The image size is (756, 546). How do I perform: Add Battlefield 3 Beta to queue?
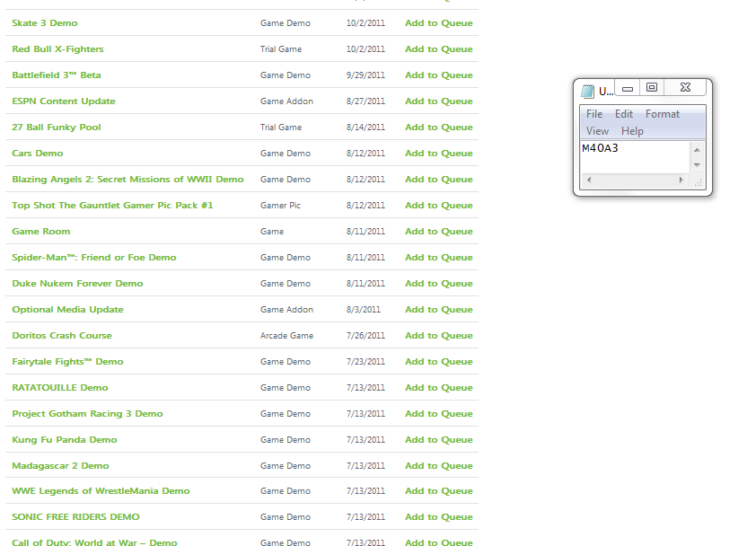[x=439, y=75]
